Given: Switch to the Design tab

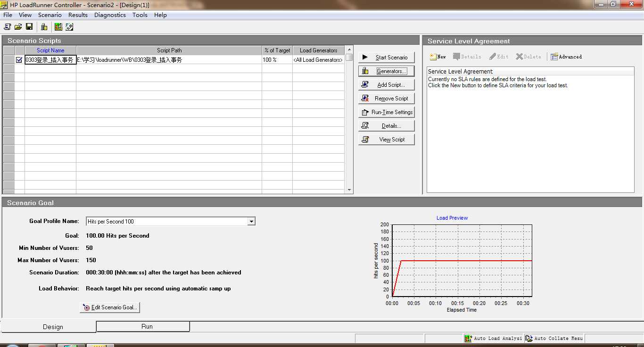Looking at the screenshot, I should pos(49,327).
